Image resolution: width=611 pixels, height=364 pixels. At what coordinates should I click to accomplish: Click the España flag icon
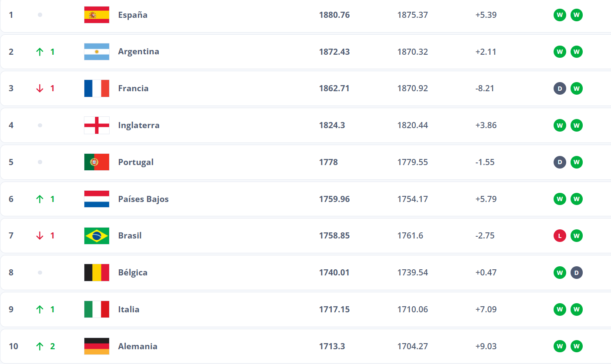coord(97,15)
